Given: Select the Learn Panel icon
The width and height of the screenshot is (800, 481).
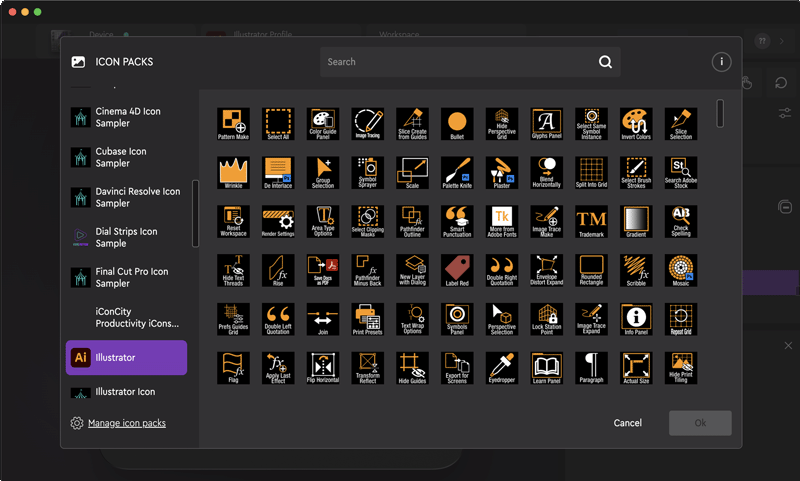Looking at the screenshot, I should click(x=547, y=368).
